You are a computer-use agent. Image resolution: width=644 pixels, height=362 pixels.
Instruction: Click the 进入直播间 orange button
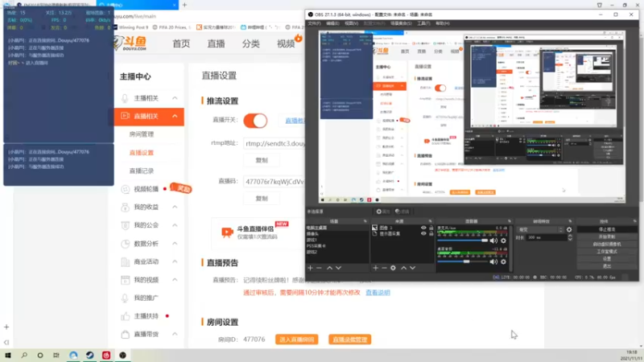click(x=296, y=339)
